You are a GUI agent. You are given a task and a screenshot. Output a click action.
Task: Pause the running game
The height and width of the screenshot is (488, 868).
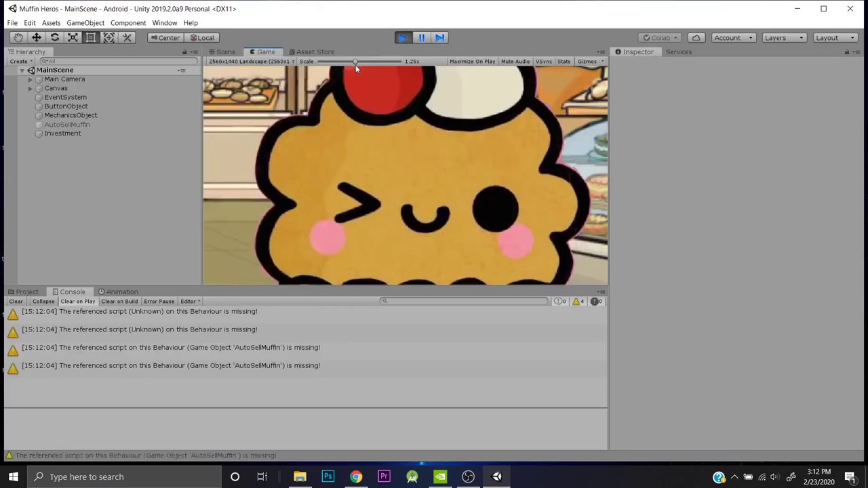coord(421,38)
